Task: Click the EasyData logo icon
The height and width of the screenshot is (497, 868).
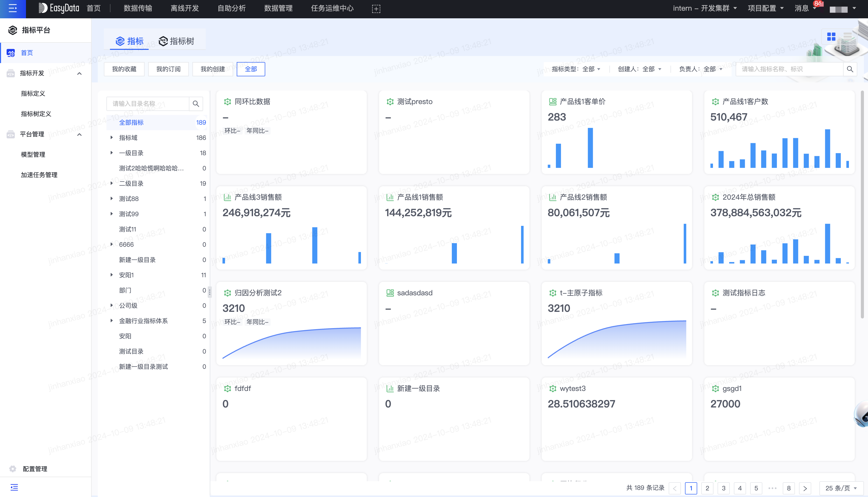Action: pos(43,8)
